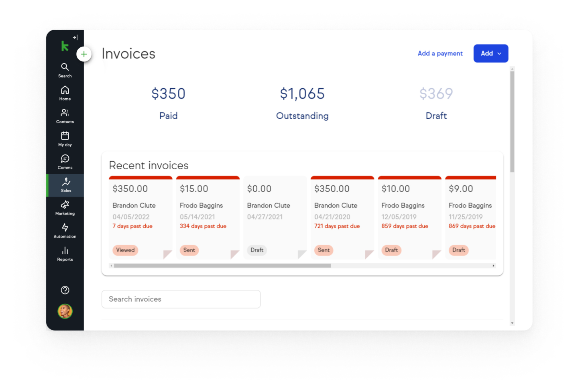
Task: Open Reports bar chart icon
Action: click(x=65, y=254)
